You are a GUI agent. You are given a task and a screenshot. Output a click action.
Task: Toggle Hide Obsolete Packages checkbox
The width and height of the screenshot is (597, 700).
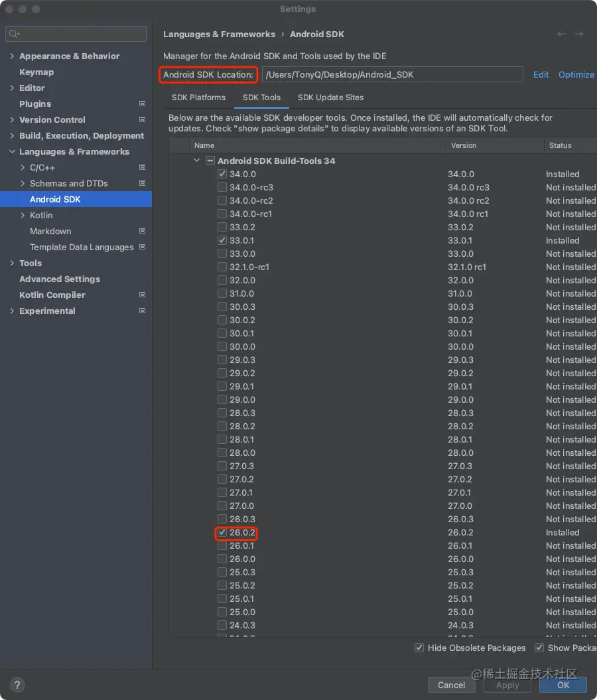pyautogui.click(x=419, y=648)
